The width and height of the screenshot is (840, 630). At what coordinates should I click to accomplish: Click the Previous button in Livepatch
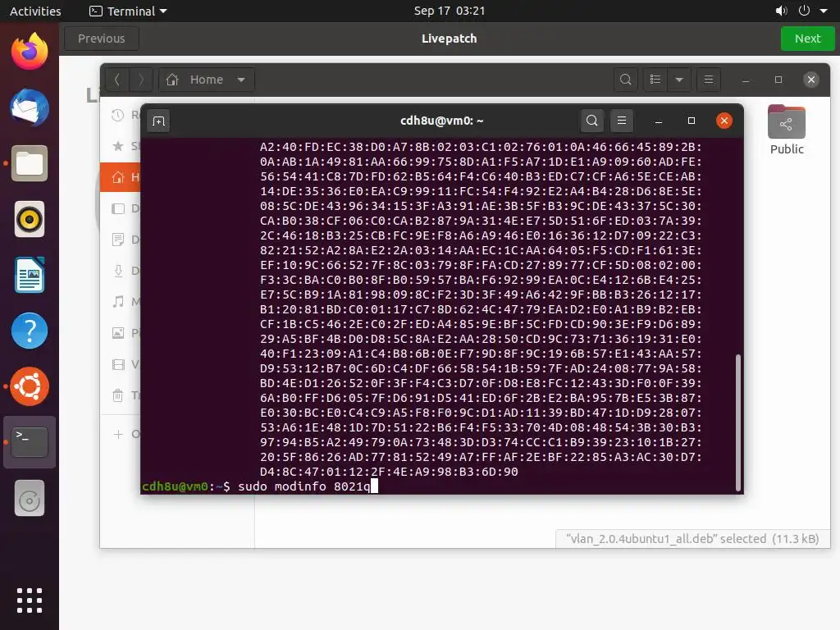point(101,39)
